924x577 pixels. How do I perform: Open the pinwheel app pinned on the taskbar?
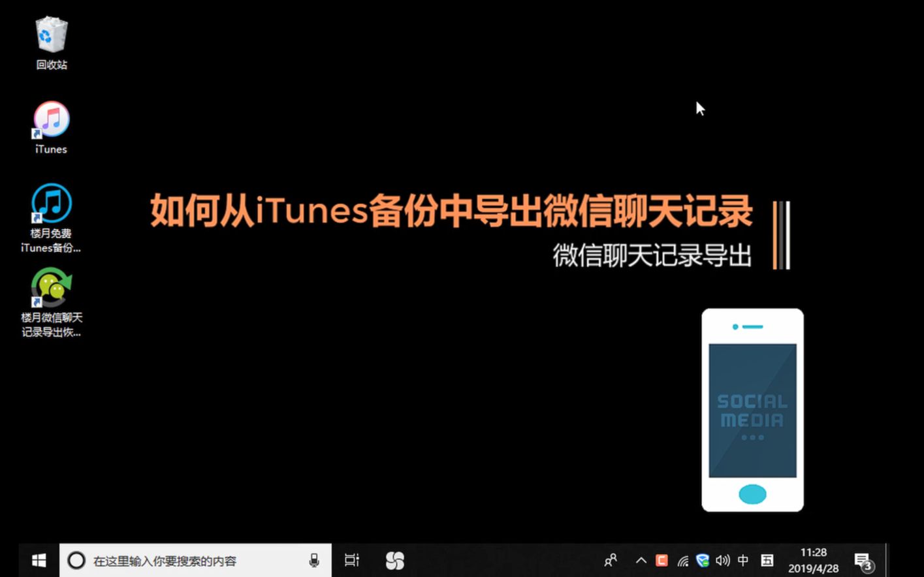[395, 561]
